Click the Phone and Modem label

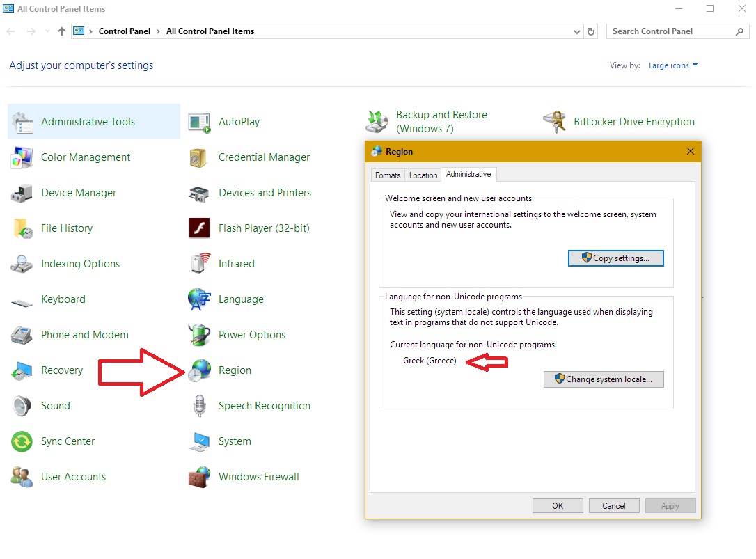click(85, 335)
